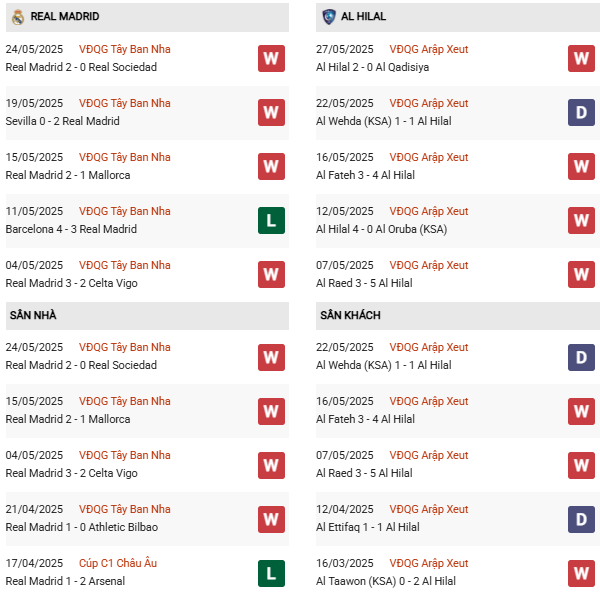
Task: Click Real Madrid 1 - 0 Athletic Bilbao result
Action: pos(81,527)
